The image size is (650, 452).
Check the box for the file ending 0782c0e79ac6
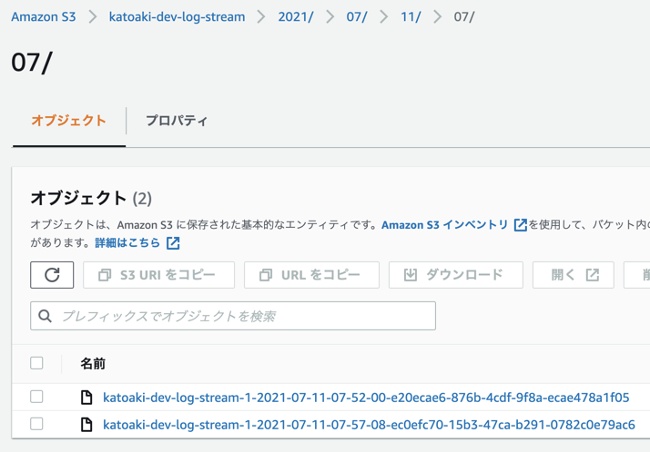(x=36, y=424)
